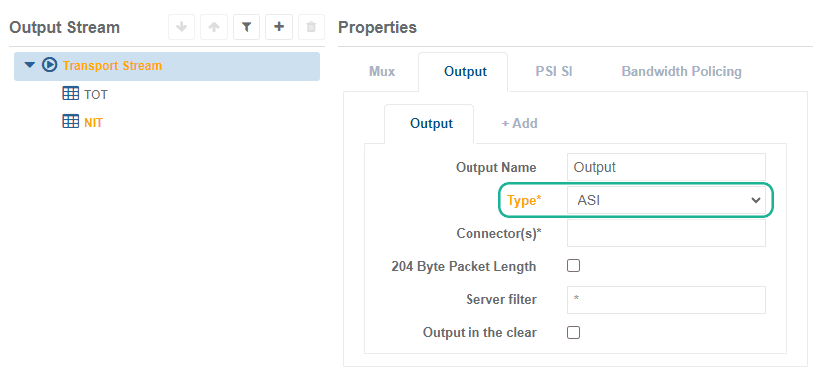The width and height of the screenshot is (818, 374).
Task: Enable 204 Byte Packet Length checkbox
Action: (x=573, y=266)
